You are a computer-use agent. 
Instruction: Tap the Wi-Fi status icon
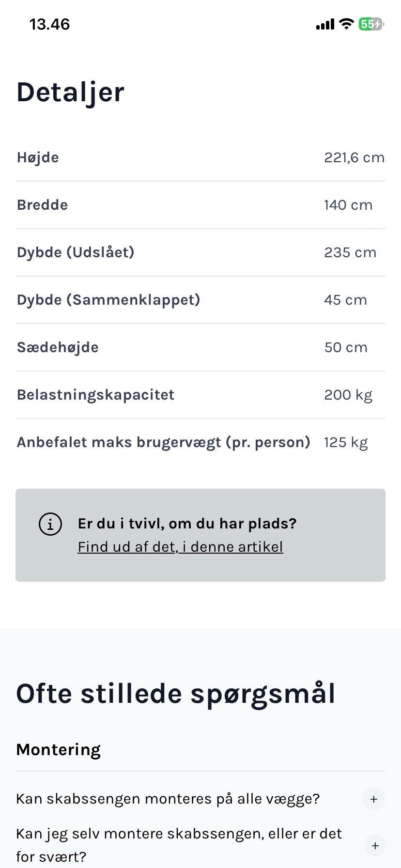346,24
